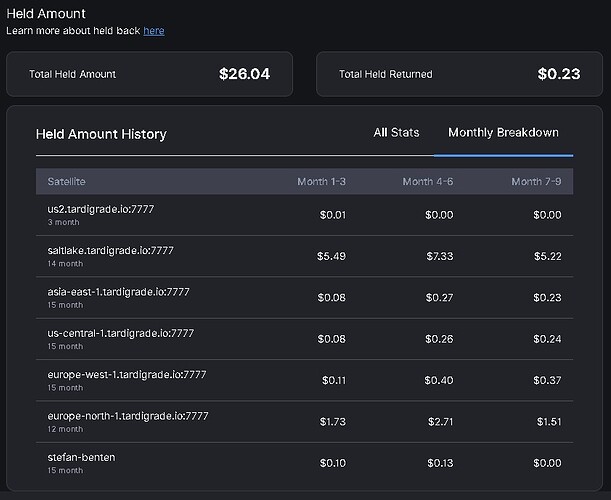The image size is (611, 500).
Task: Click asia-east-1 Month 4-6 value $0.27
Action: click(x=440, y=298)
